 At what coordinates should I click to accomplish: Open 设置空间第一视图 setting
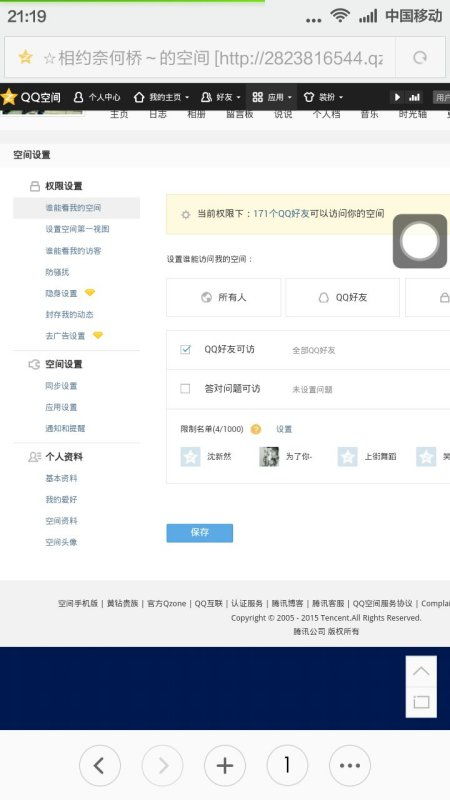tap(77, 229)
